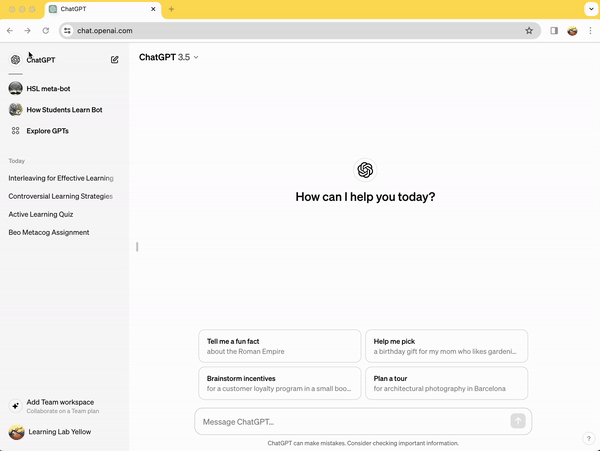Open the help question mark icon
This screenshot has width=600, height=451.
coord(588,438)
